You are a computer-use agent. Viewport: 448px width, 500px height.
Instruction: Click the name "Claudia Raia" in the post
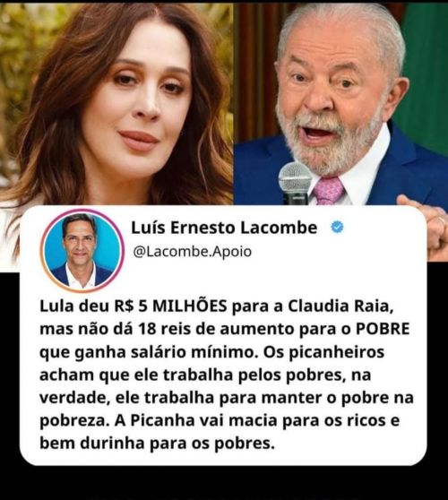tap(340, 306)
